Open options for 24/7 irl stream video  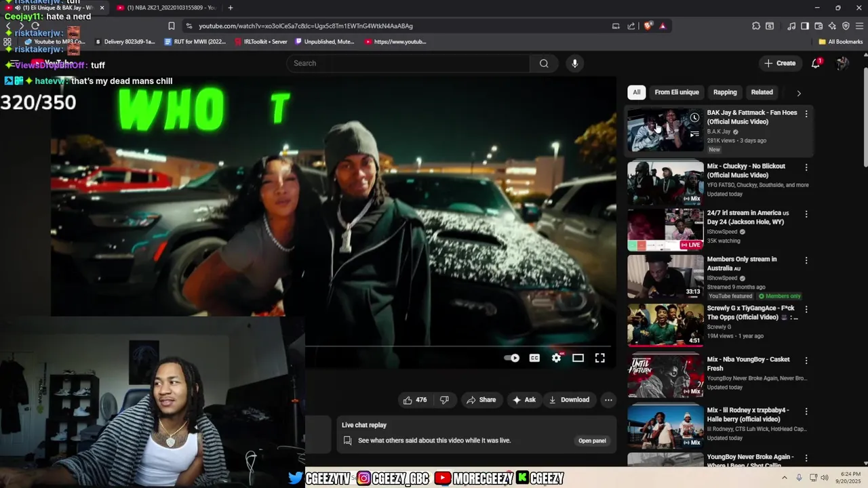[806, 214]
